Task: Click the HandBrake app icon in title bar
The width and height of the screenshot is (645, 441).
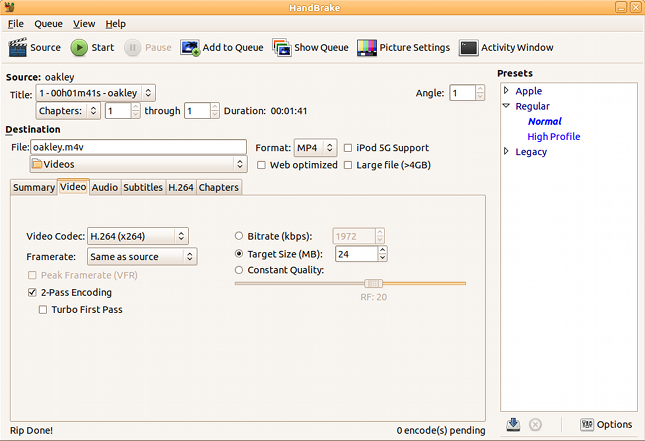Action: [x=9, y=7]
